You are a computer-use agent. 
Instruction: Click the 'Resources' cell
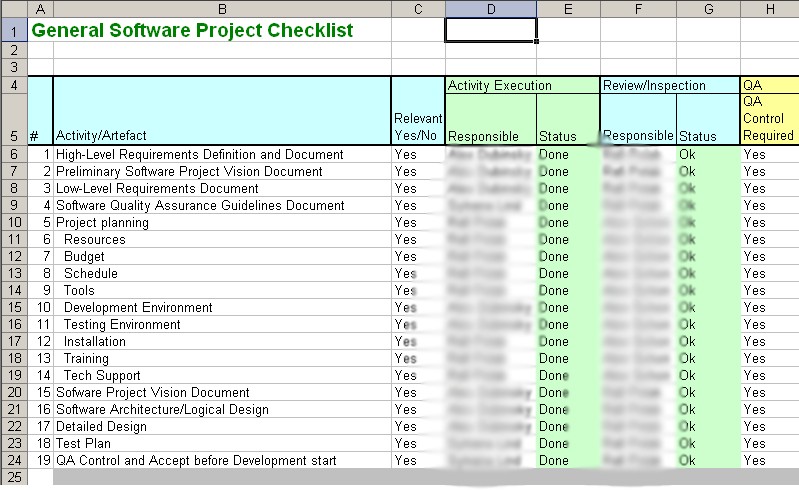click(222, 239)
